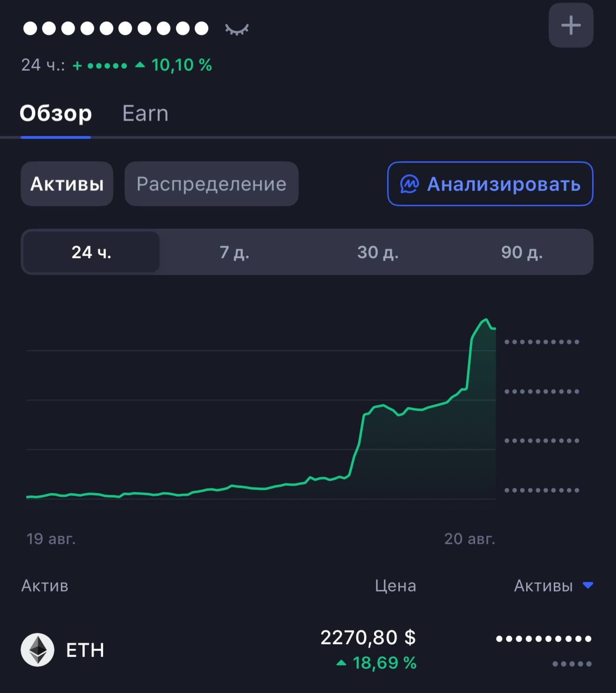
Task: Sort by the Цена column header
Action: coord(396,585)
